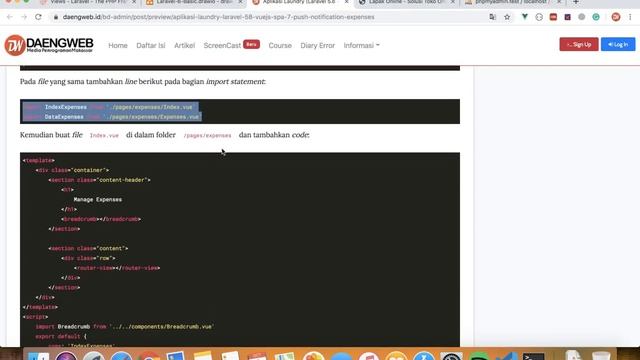Viewport: 640px width, 360px height.
Task: Click the router-view code line
Action: click(x=117, y=268)
